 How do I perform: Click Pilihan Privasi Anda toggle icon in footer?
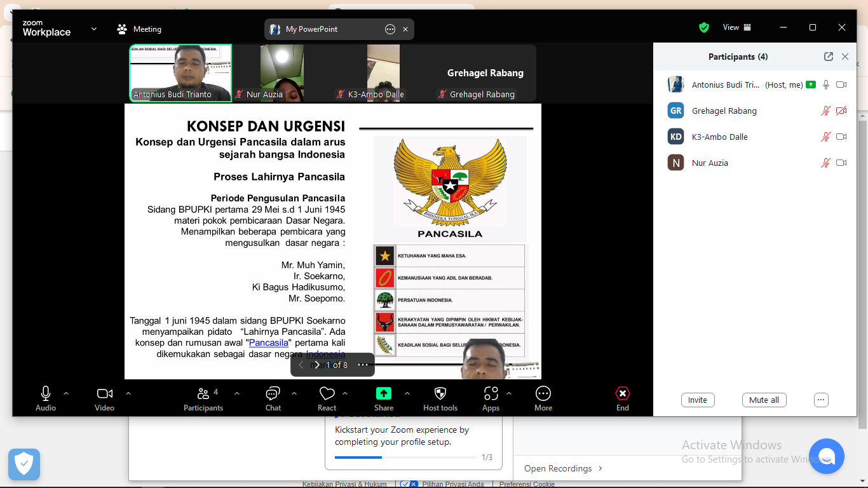click(409, 484)
